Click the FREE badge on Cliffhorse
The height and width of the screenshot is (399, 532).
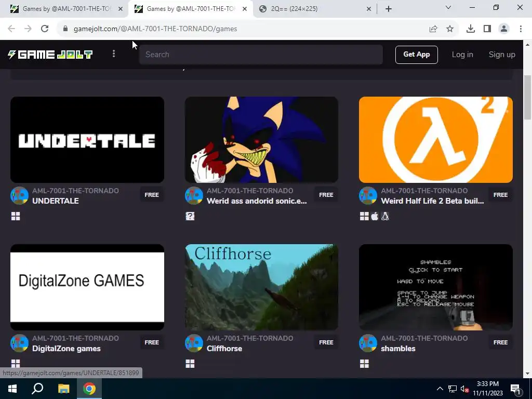(326, 342)
